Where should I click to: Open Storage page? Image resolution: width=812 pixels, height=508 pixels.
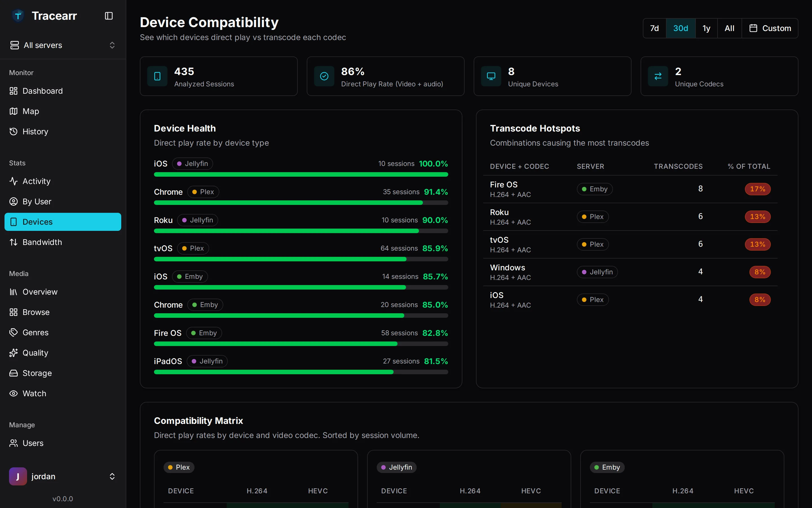coord(63,373)
